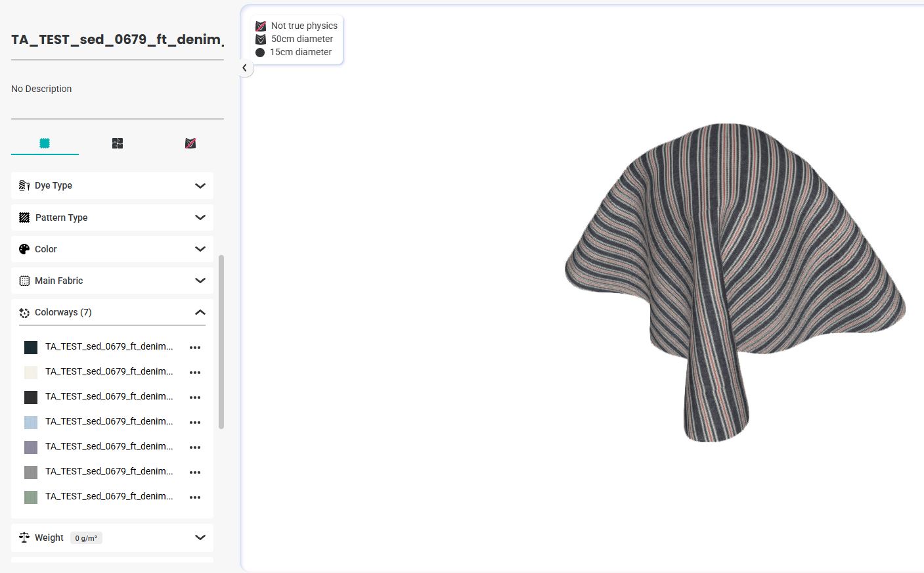Open the physics tab icon
The image size is (924, 573).
coord(190,143)
